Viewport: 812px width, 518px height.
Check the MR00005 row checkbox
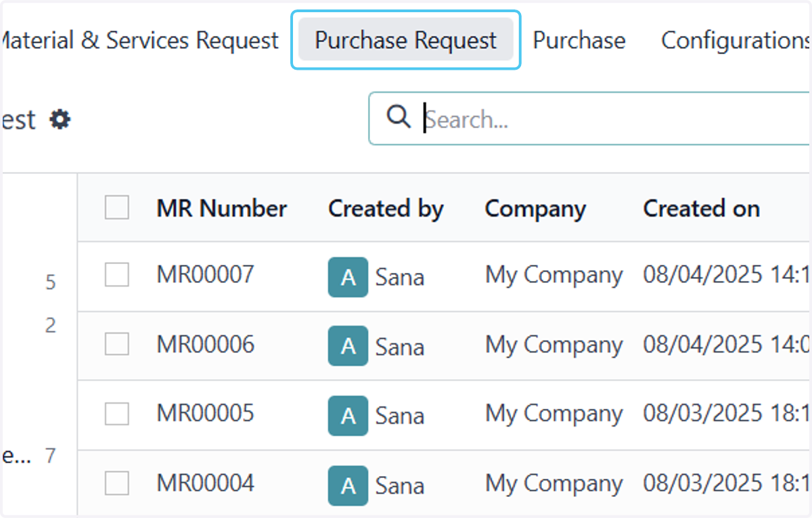click(117, 413)
